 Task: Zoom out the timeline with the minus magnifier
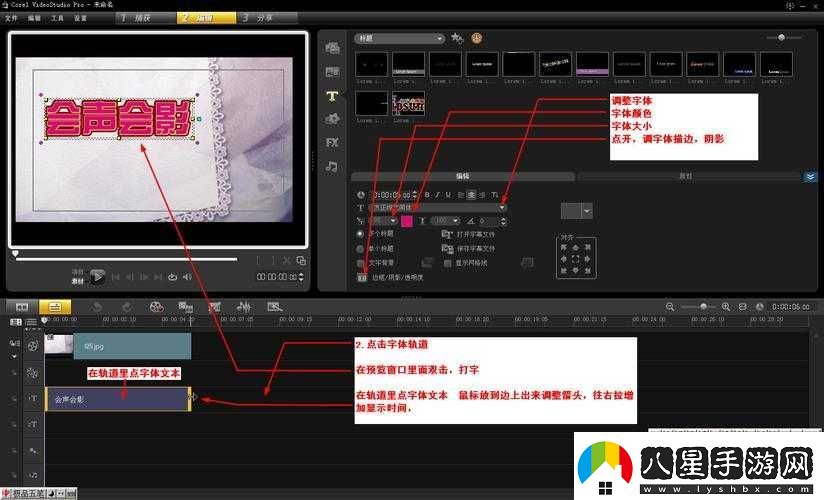670,307
